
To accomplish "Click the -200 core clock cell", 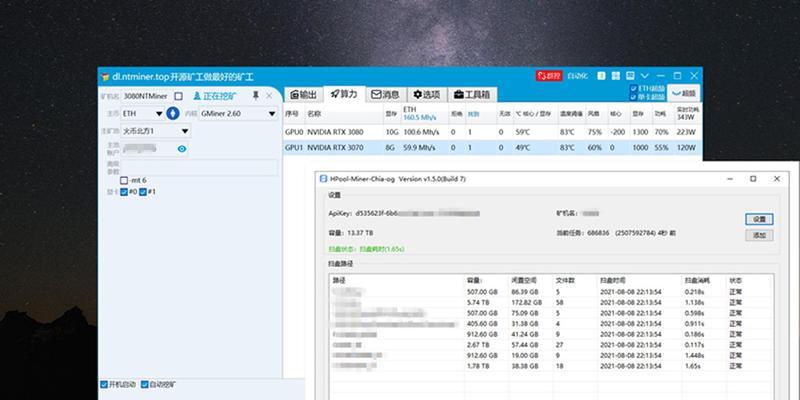I will 617,132.
